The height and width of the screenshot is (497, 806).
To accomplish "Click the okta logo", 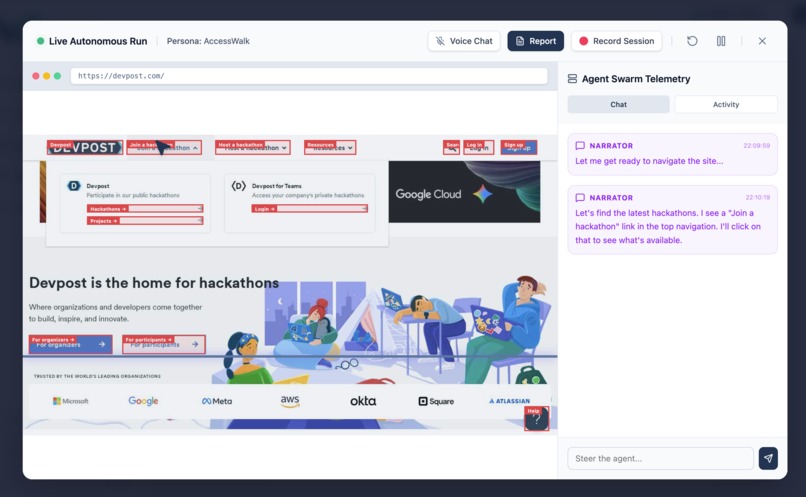I will [363, 401].
